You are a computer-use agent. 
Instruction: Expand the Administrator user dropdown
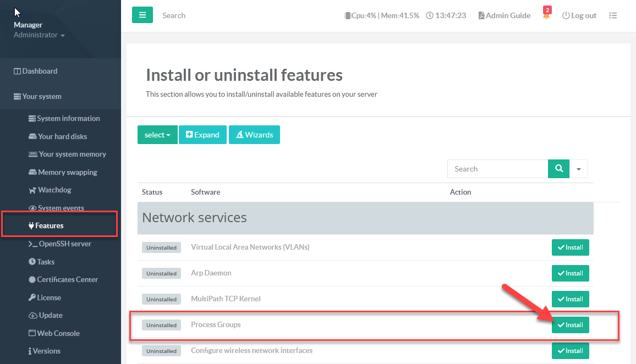click(x=39, y=35)
